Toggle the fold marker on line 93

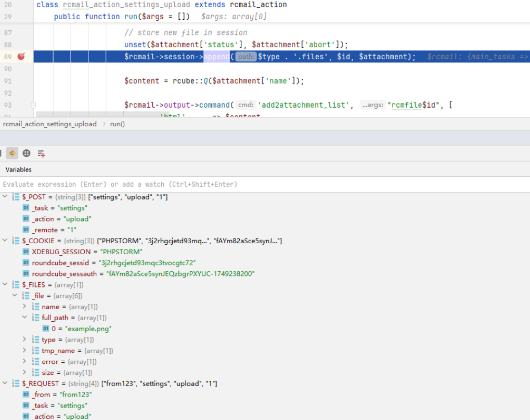33,105
